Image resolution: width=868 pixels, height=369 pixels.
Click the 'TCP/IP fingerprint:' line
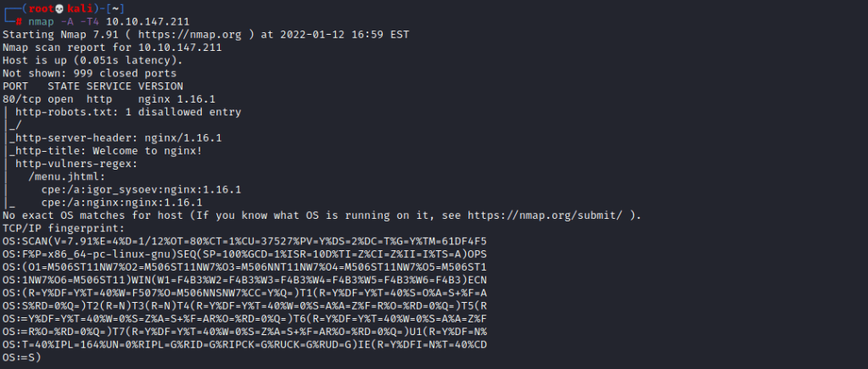pyautogui.click(x=62, y=228)
